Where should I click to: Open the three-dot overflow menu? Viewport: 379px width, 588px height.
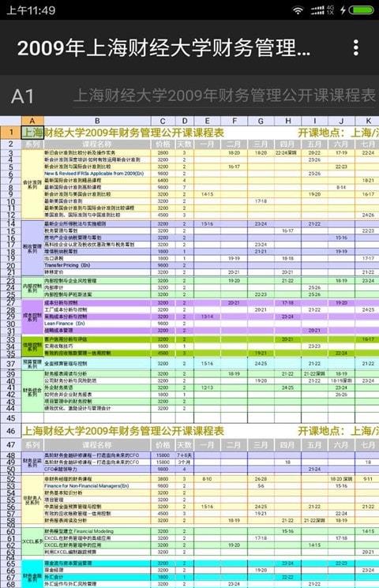[x=356, y=48]
